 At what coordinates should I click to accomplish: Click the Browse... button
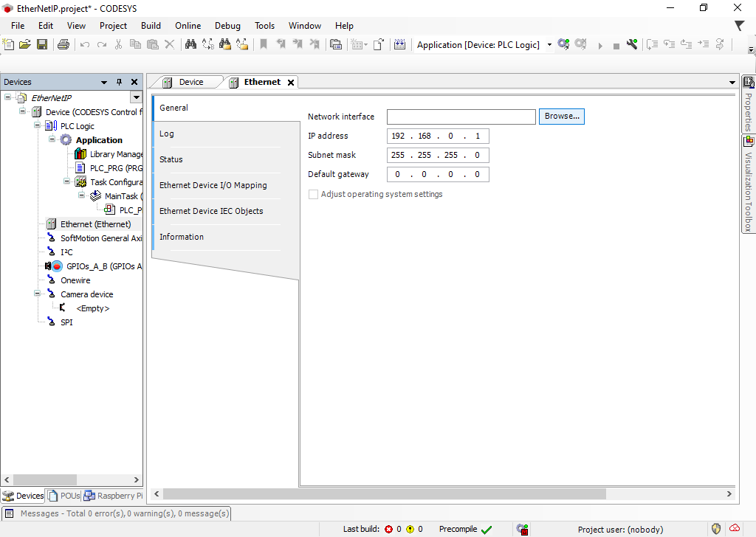click(x=562, y=117)
